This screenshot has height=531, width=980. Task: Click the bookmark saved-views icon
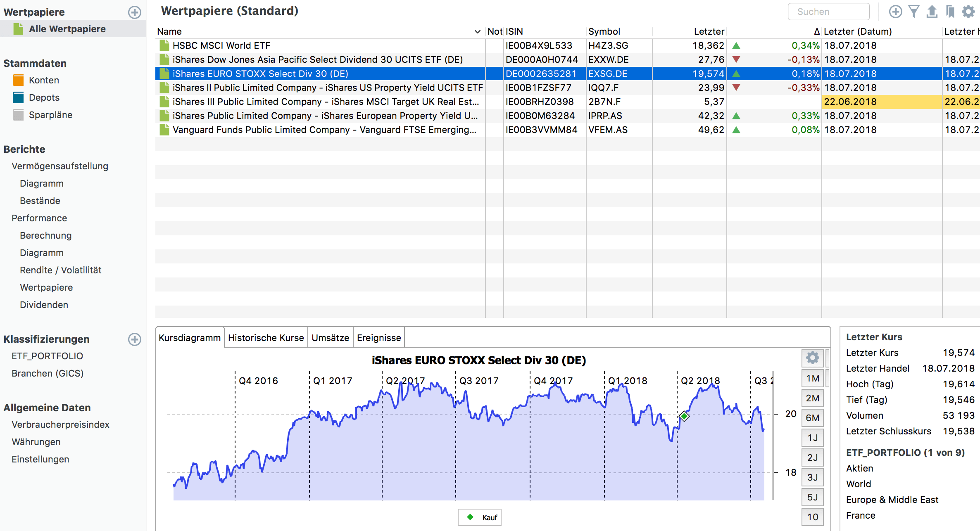(x=950, y=12)
